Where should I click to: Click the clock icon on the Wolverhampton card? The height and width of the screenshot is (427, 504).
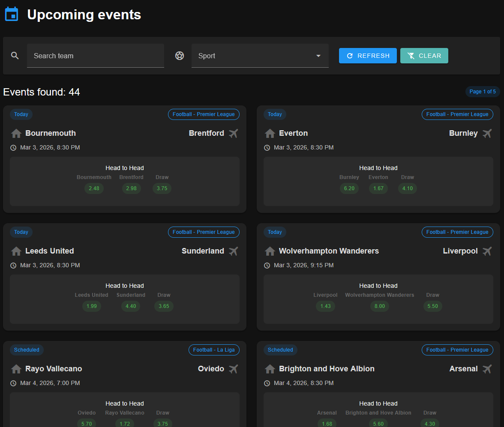tap(267, 265)
